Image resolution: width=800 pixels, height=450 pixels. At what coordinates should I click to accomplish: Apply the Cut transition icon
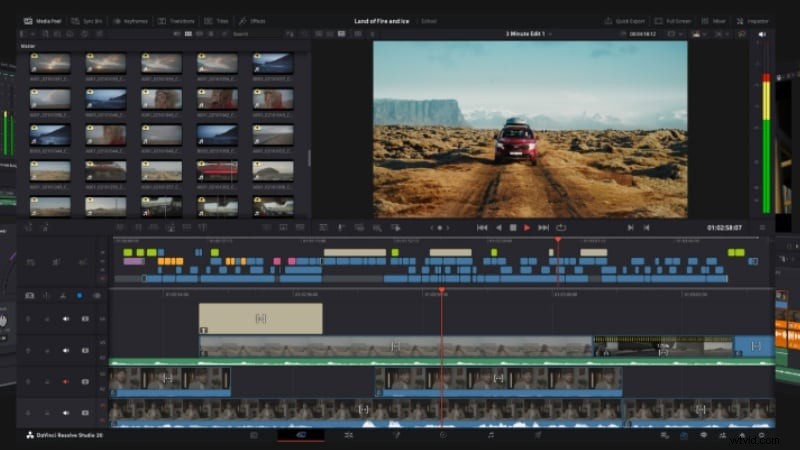(x=266, y=228)
